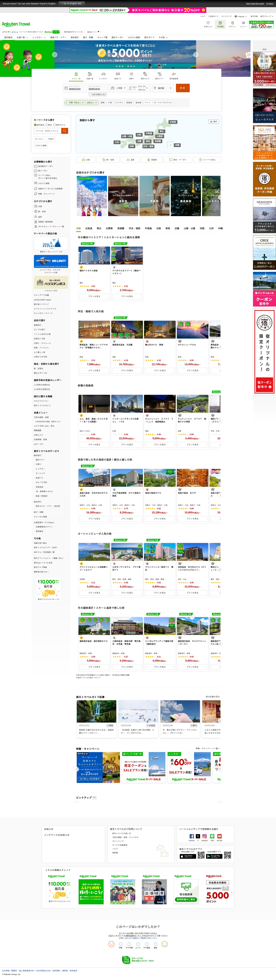
Task: Click the 海外 globe button on map panel
Action: [214, 122]
